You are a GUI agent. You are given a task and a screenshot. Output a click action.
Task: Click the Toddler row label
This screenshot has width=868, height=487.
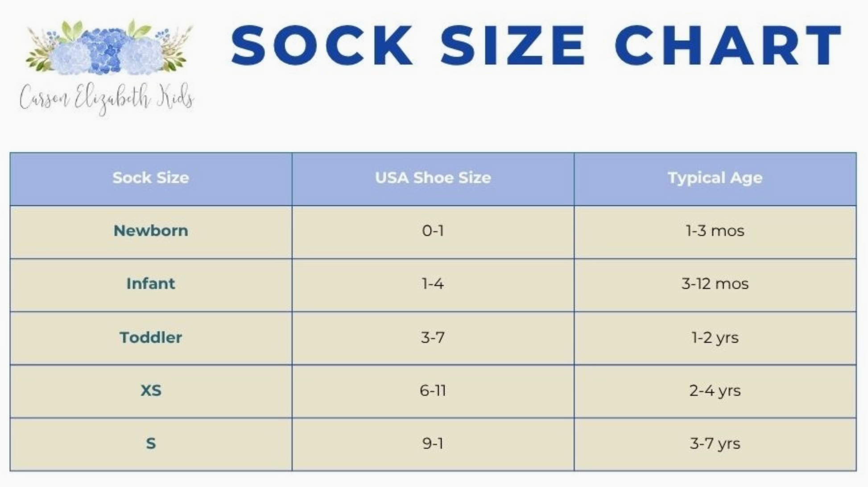[151, 338]
